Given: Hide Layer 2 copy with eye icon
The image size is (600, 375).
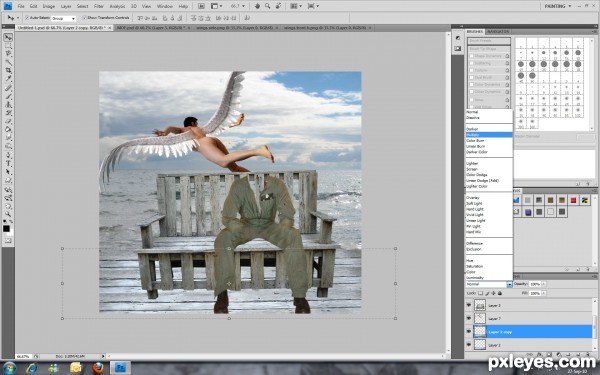Looking at the screenshot, I should click(469, 331).
